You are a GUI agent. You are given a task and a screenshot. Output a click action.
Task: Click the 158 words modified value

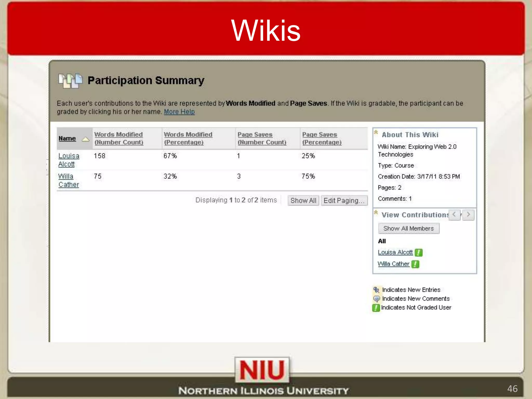click(99, 156)
